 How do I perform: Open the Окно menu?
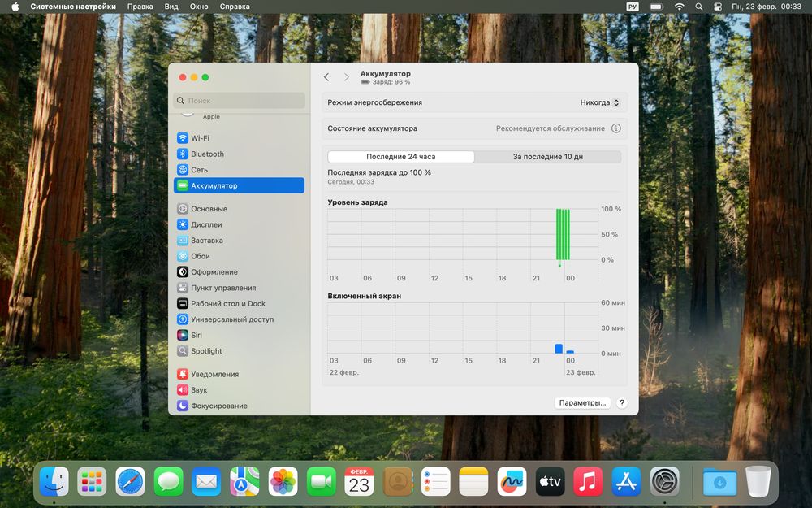pos(199,7)
